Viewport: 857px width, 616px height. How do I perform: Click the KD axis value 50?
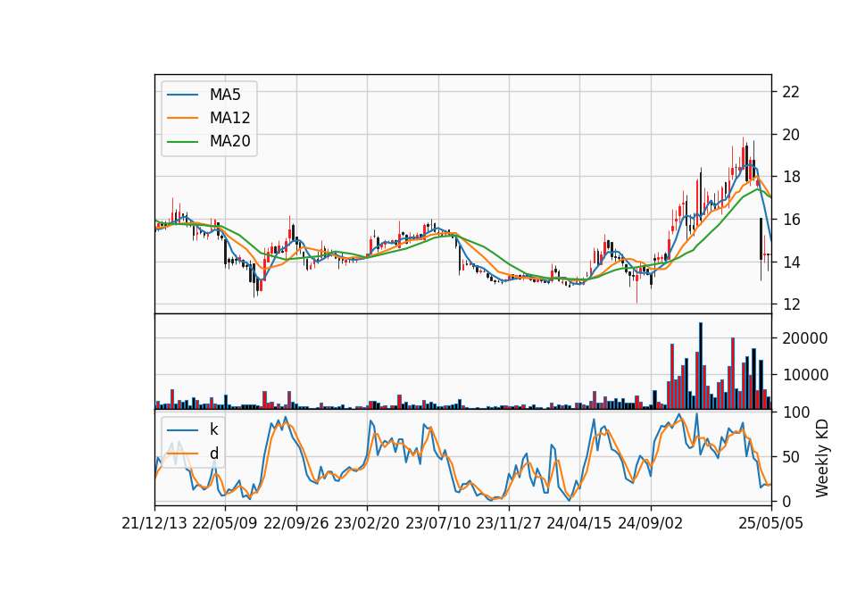(791, 457)
